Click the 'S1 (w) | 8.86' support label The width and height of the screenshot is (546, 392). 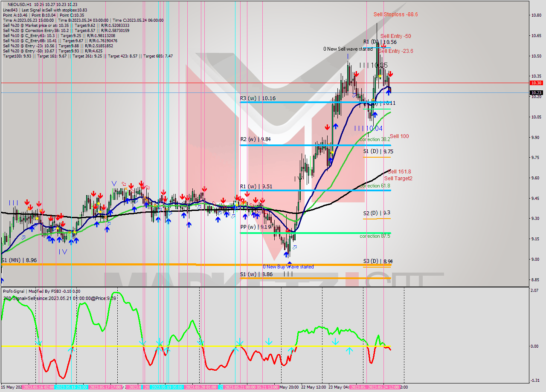256,274
